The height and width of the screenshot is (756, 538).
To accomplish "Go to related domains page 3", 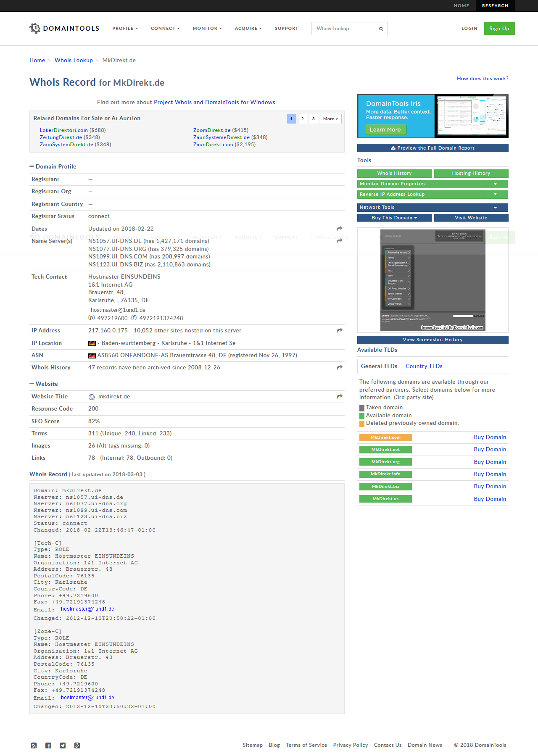I will pyautogui.click(x=313, y=119).
